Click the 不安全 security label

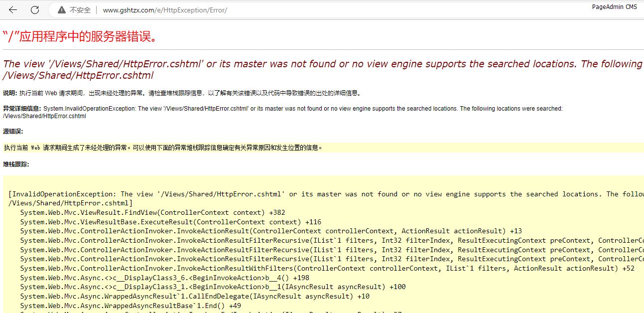click(80, 10)
